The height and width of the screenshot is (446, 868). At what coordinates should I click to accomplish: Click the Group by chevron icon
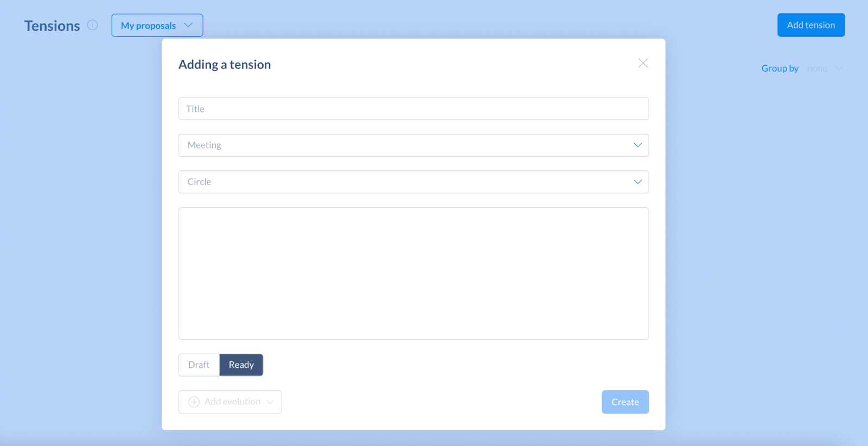click(839, 68)
